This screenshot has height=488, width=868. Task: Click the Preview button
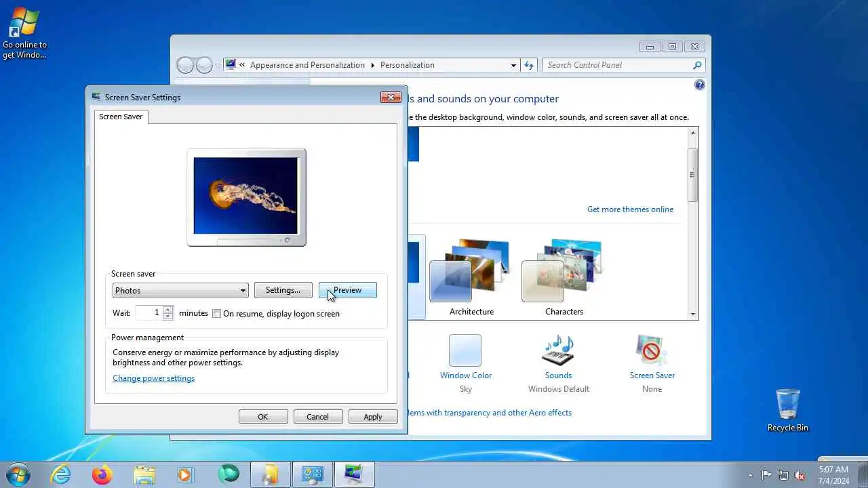[347, 290]
